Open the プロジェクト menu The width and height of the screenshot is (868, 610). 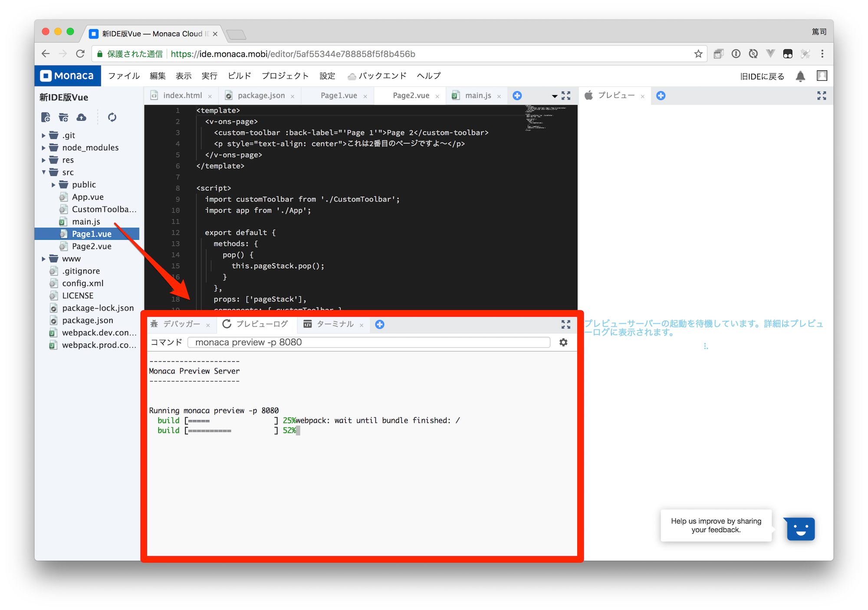pyautogui.click(x=285, y=76)
